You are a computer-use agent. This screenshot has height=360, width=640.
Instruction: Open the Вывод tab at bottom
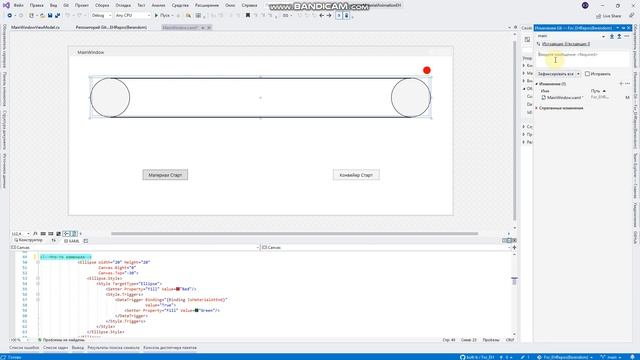tap(78, 348)
